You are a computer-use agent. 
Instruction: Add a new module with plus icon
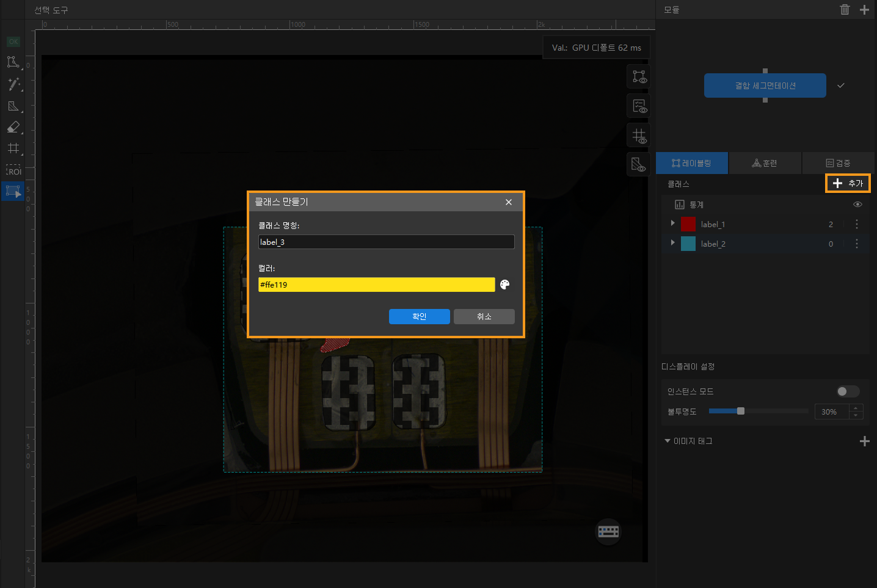(x=864, y=9)
